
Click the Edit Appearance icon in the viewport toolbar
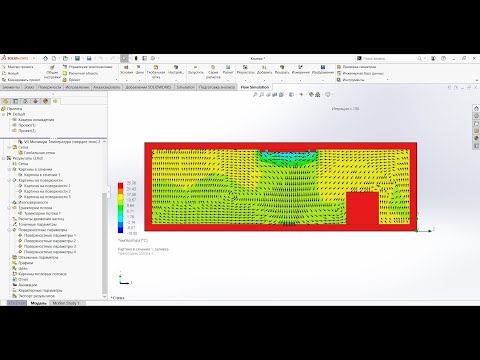click(x=311, y=95)
